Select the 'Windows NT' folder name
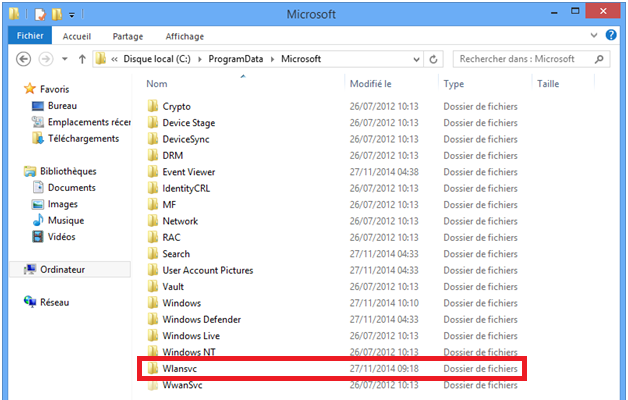628x400 pixels. (x=189, y=352)
